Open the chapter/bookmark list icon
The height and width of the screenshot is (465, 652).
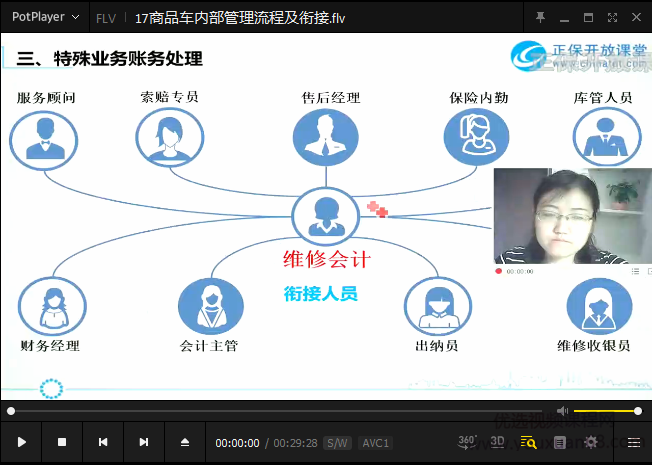(x=560, y=442)
